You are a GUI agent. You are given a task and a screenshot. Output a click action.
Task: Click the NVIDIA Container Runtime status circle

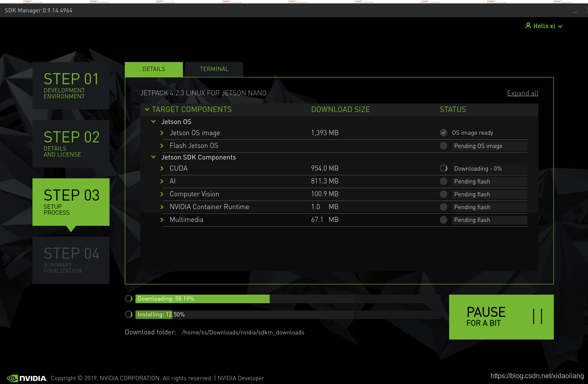tap(444, 207)
